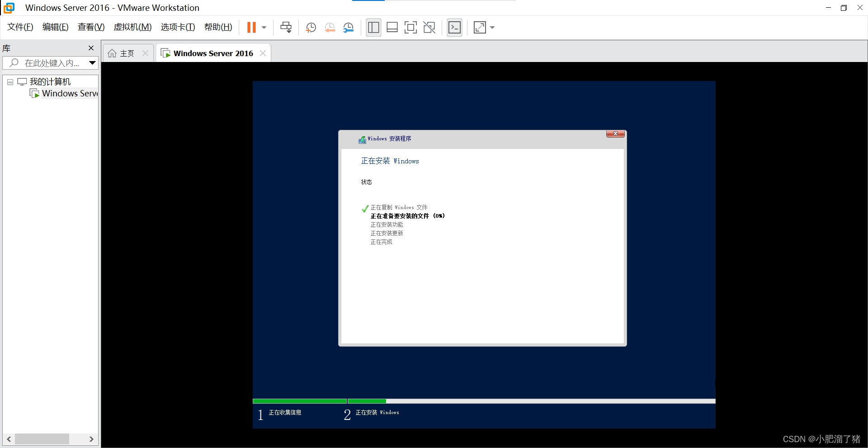
Task: Open the snapshot manager
Action: [x=348, y=28]
